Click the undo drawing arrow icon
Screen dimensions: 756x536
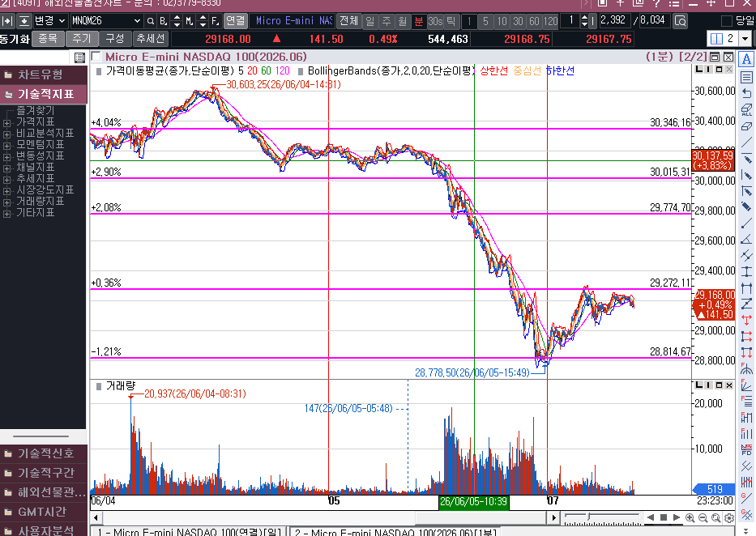746,93
